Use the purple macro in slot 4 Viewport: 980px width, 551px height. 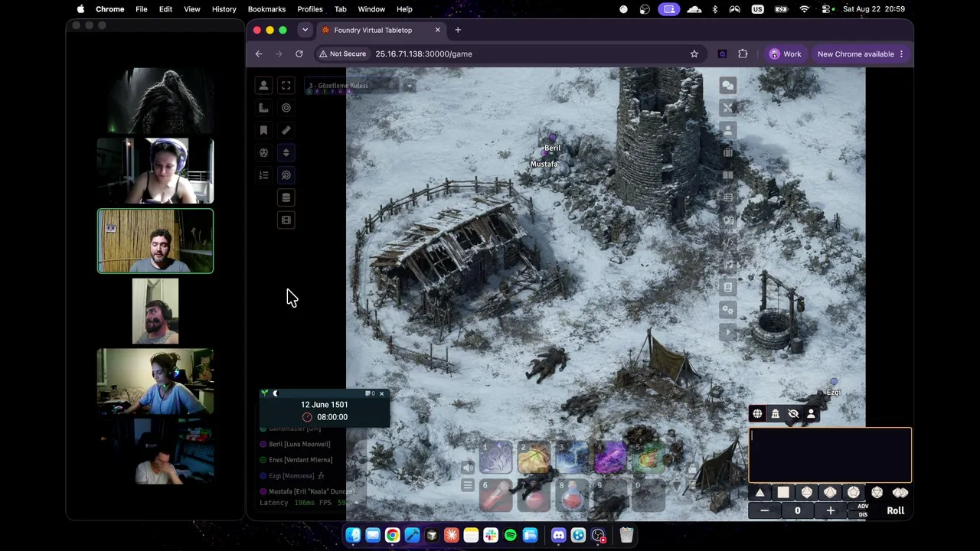611,458
